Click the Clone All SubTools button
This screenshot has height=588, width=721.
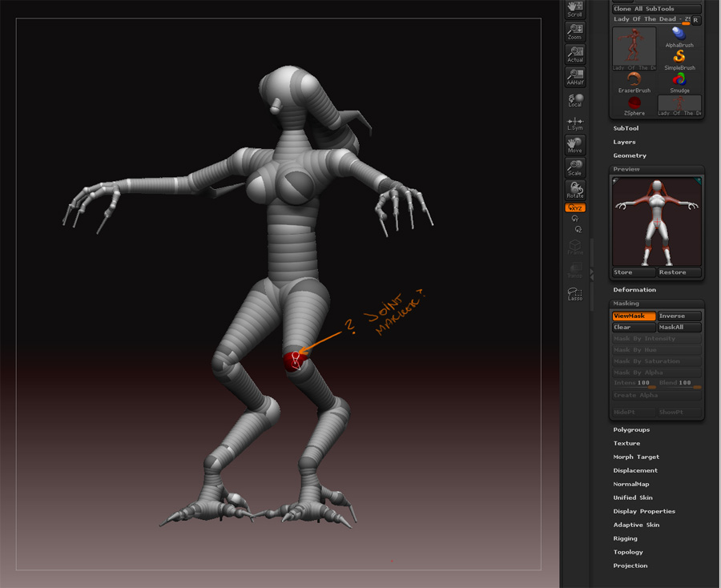(x=656, y=8)
